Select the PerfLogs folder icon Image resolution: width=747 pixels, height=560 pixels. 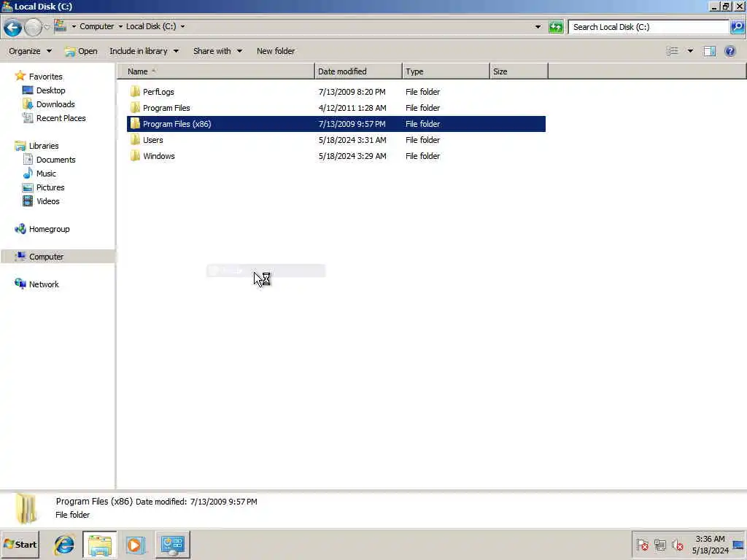click(x=135, y=91)
